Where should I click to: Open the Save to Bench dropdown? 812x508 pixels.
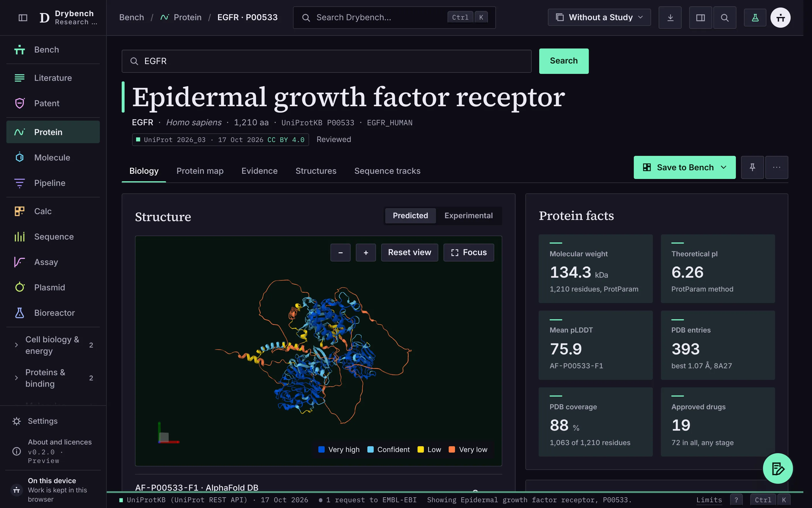tap(685, 167)
